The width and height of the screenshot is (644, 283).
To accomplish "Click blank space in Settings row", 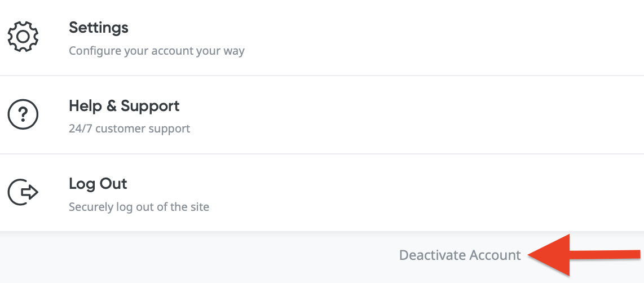I will pos(423,37).
